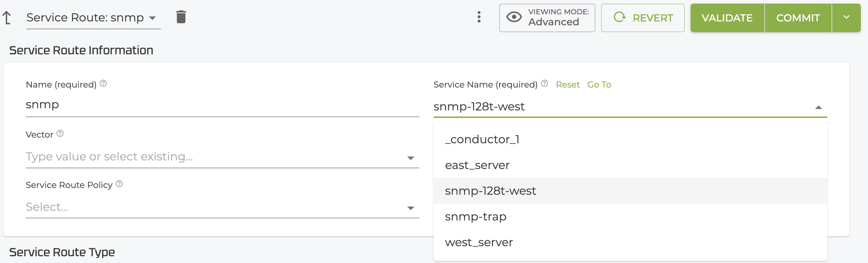The height and width of the screenshot is (263, 868).
Task: Select west_server from the dropdown
Action: (x=479, y=242)
